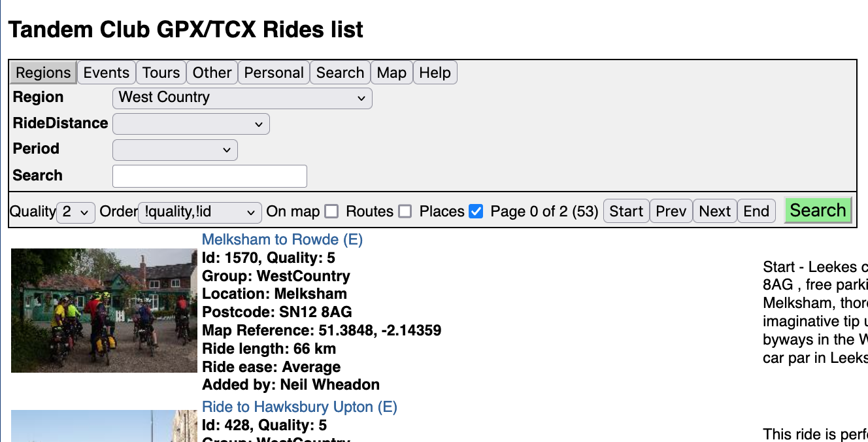Open the Tours tab

click(x=161, y=73)
